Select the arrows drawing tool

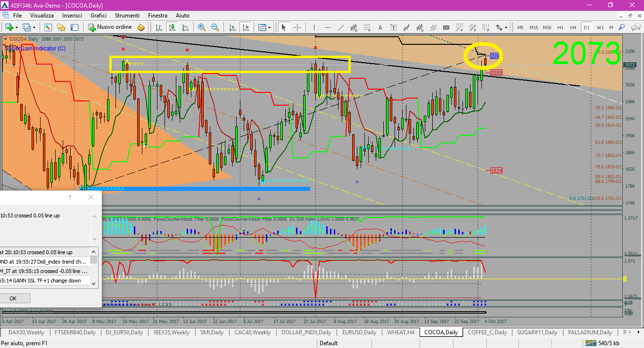tap(499, 27)
